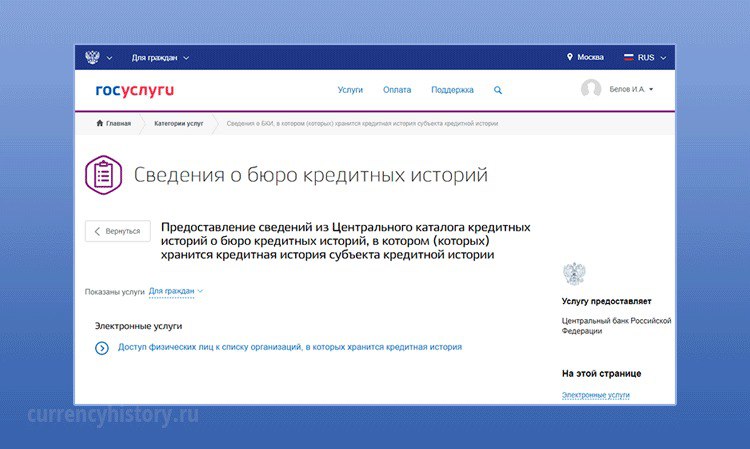Open the RUS language dropdown

point(646,57)
